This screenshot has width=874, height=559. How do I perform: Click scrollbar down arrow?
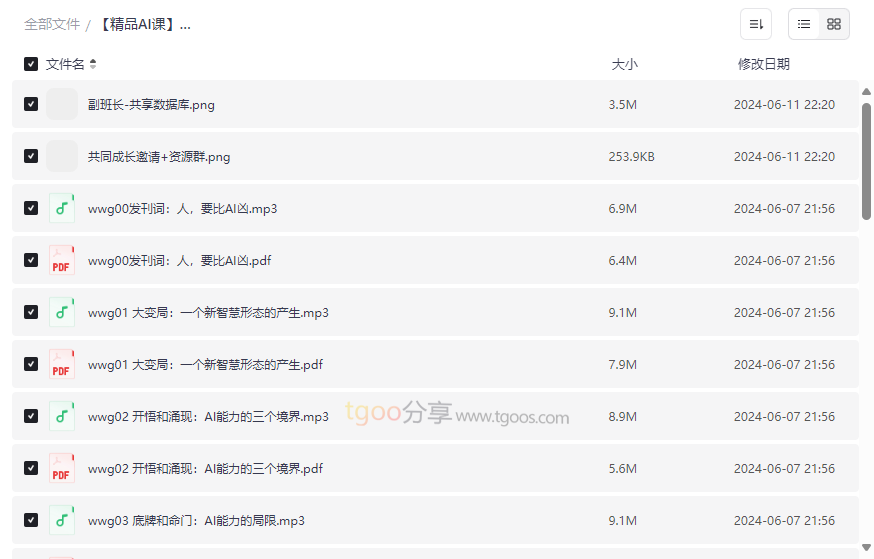click(866, 547)
